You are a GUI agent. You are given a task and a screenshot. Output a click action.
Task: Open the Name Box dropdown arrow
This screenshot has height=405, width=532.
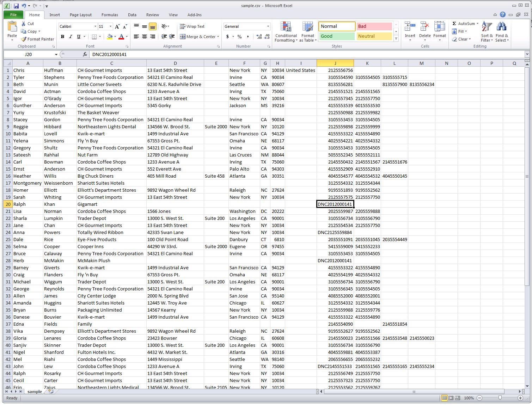[x=56, y=54]
